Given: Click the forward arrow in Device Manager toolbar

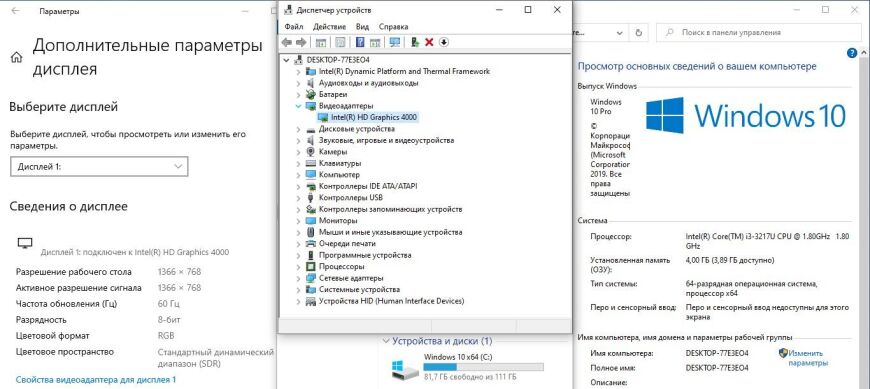Looking at the screenshot, I should click(x=301, y=43).
